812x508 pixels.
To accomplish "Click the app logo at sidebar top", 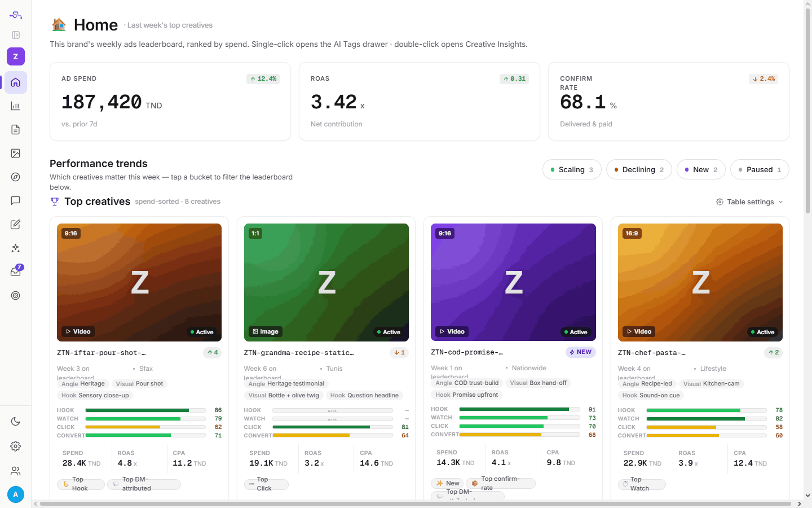I will point(16,15).
